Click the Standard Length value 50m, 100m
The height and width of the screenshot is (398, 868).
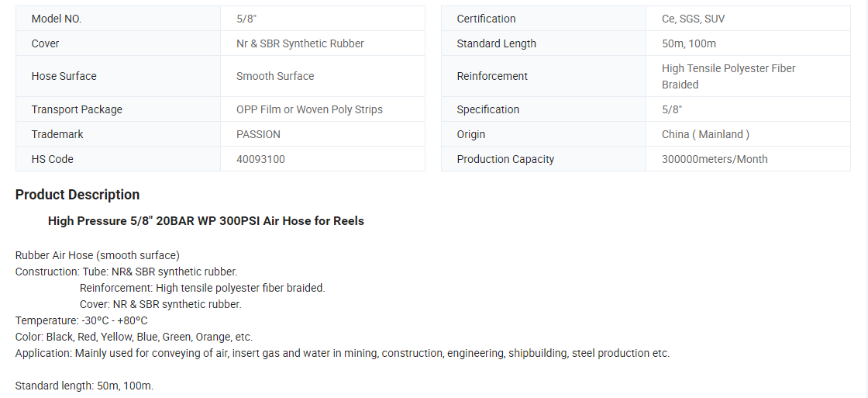(689, 43)
